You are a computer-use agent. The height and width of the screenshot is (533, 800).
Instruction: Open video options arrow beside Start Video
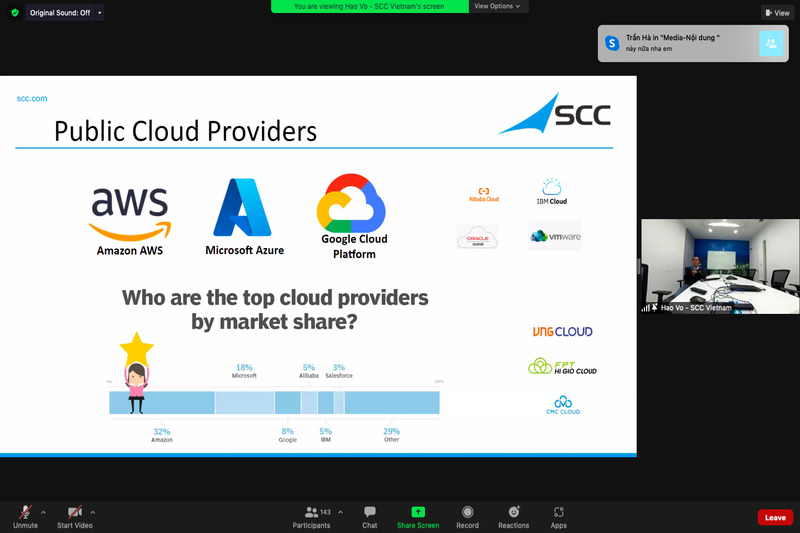click(92, 512)
